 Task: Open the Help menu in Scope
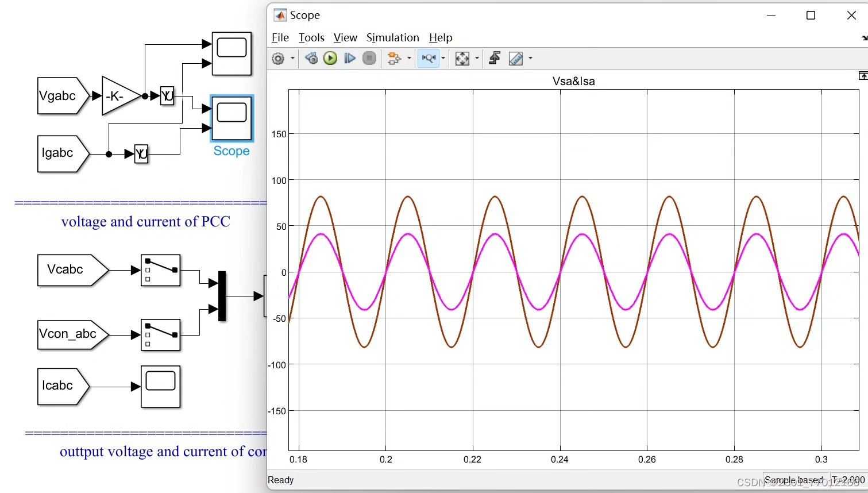pos(441,38)
